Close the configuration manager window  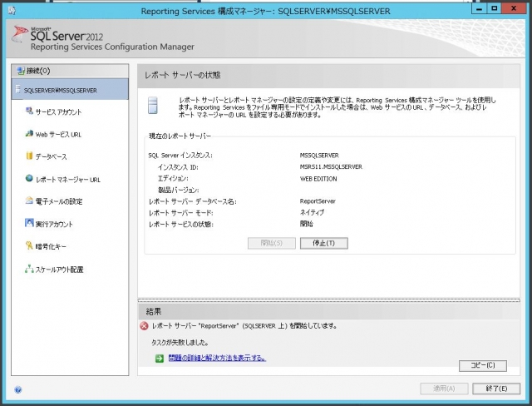(x=514, y=9)
